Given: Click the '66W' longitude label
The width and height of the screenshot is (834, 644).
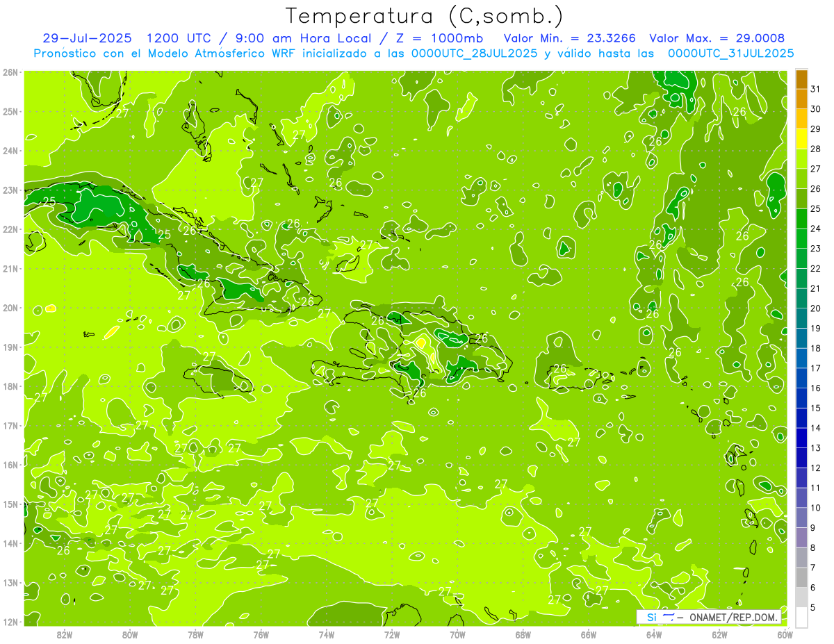Looking at the screenshot, I should click(x=589, y=634).
